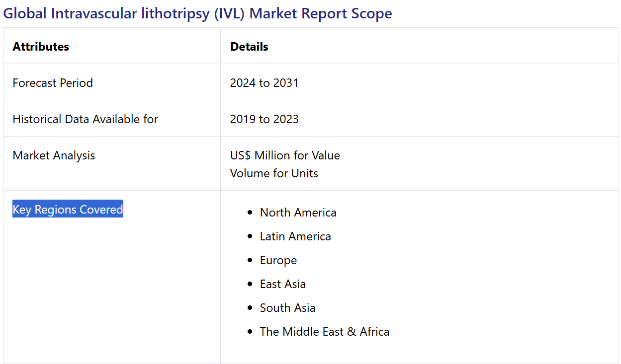Click North America list item
This screenshot has height=364, width=621.
tap(298, 213)
